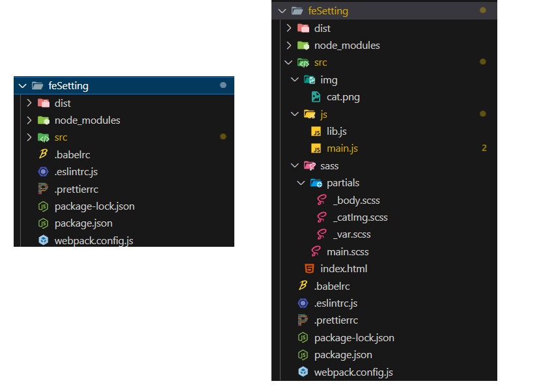Expand dist chevron in right panel
The image size is (537, 392).
289,28
